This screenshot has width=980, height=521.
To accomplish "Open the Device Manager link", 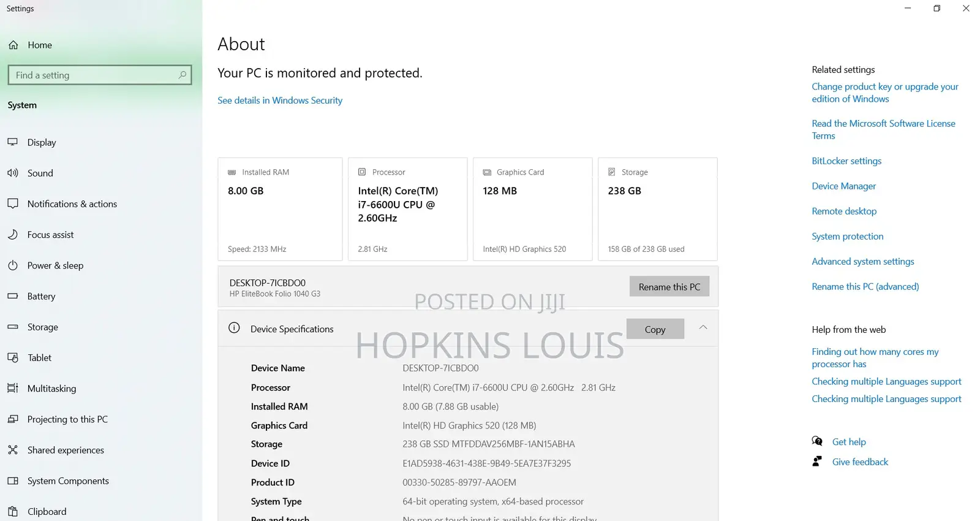I will click(843, 186).
